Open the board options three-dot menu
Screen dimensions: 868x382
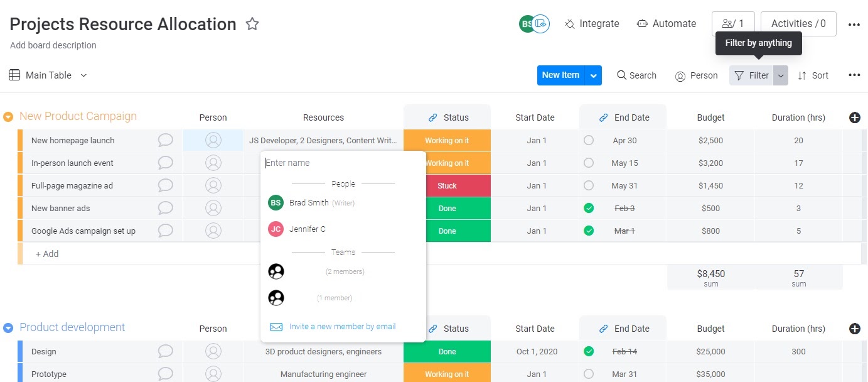[x=854, y=25]
